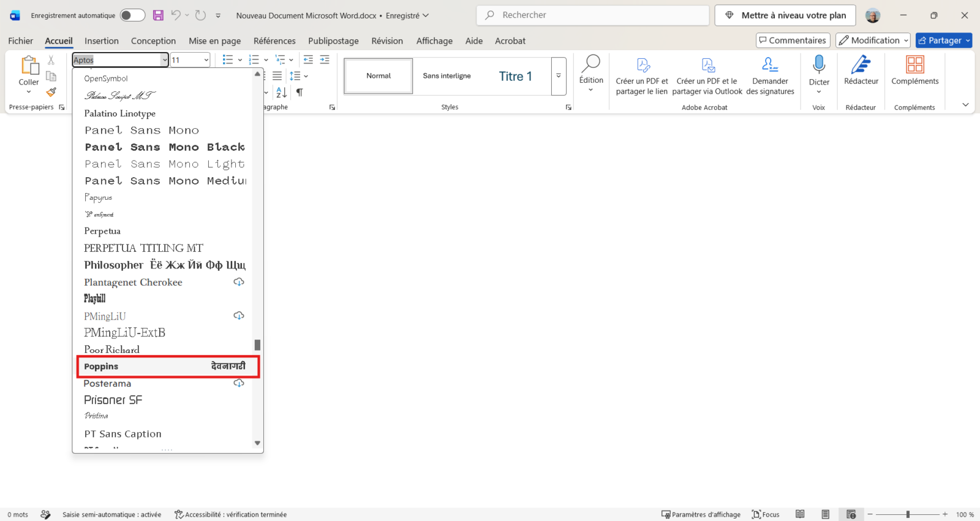The image size is (980, 521).
Task: Open the Compléments add-ins icon
Action: coord(915,64)
